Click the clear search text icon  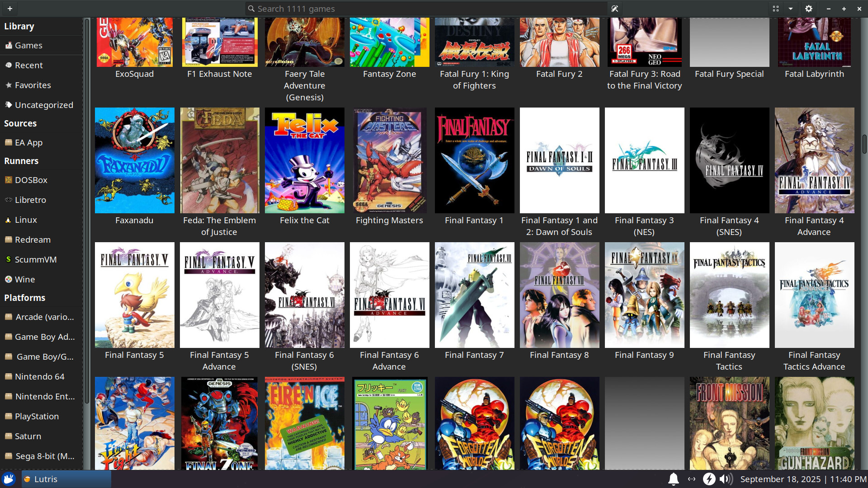pos(614,9)
